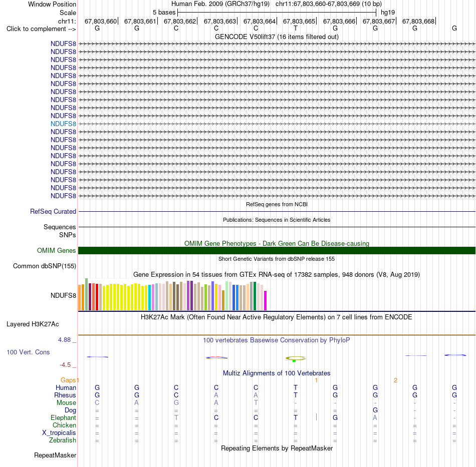Open the Common dbSNP(155) track label

pyautogui.click(x=45, y=266)
